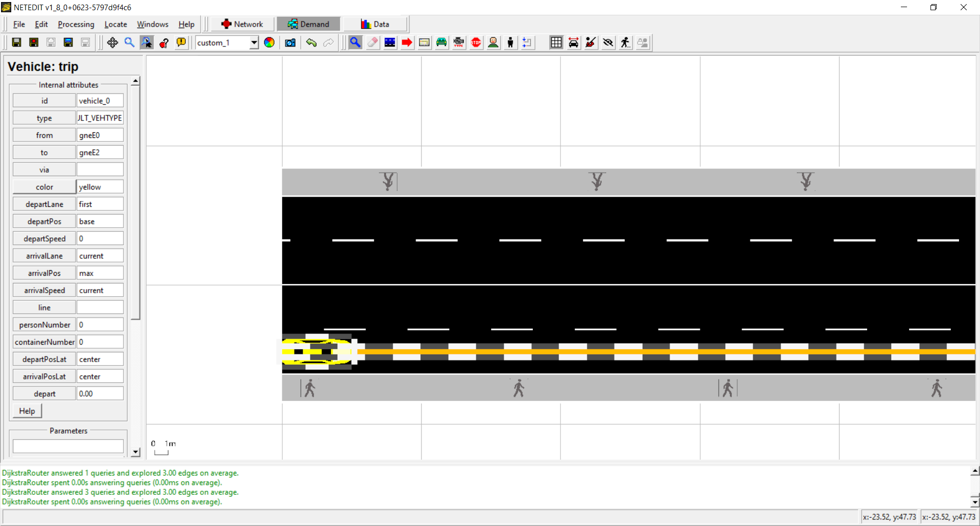
Task: Open the color wheel view settings
Action: coord(269,42)
